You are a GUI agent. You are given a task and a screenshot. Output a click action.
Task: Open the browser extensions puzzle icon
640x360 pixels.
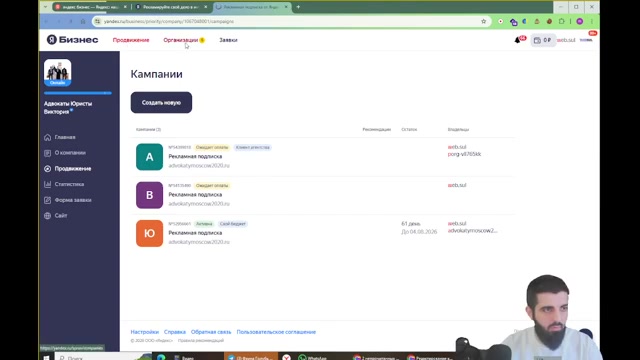pyautogui.click(x=562, y=21)
